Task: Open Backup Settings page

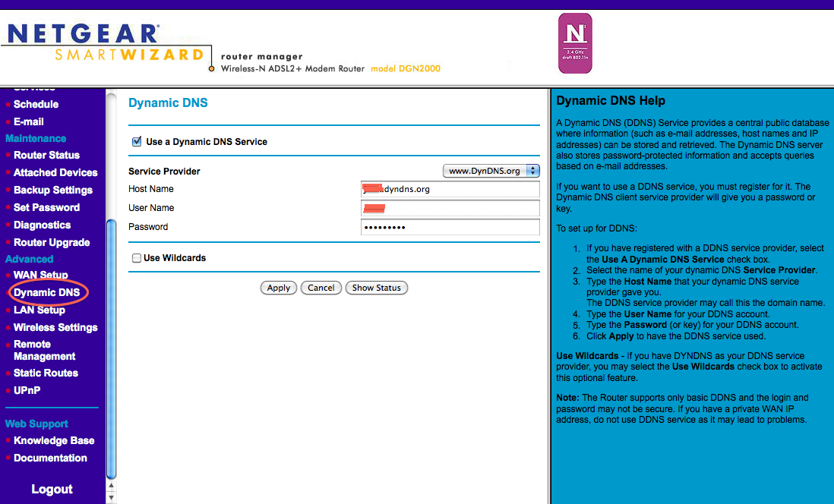Action: (x=53, y=191)
